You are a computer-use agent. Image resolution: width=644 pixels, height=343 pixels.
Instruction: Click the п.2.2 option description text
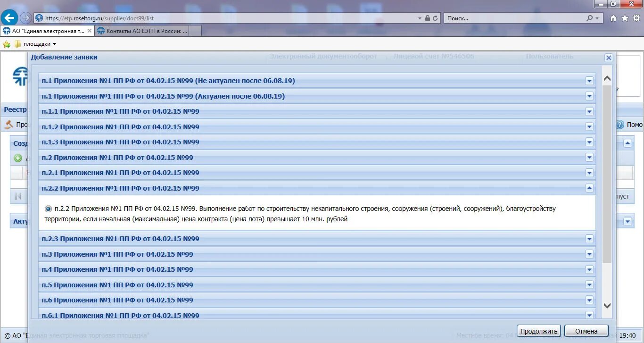(300, 214)
